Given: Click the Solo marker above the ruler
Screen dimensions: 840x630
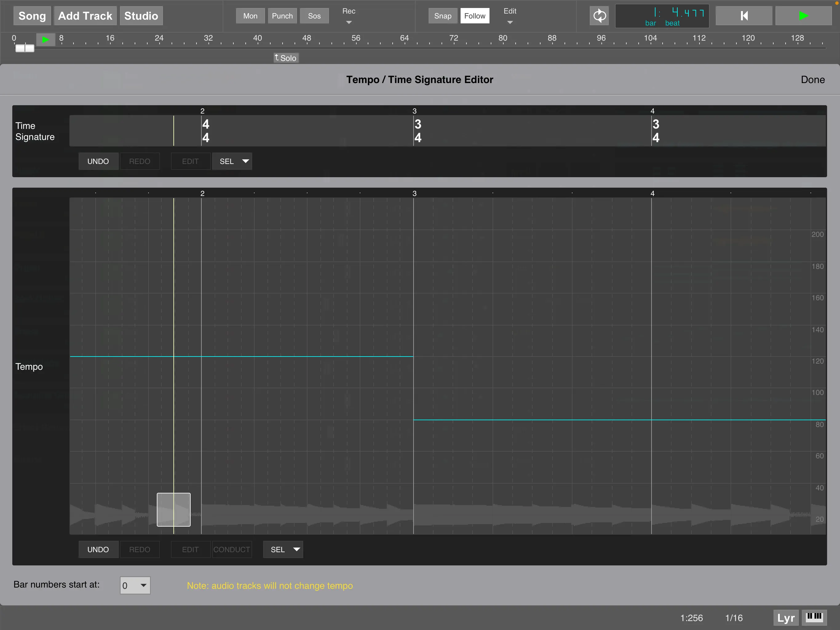Looking at the screenshot, I should (x=286, y=58).
